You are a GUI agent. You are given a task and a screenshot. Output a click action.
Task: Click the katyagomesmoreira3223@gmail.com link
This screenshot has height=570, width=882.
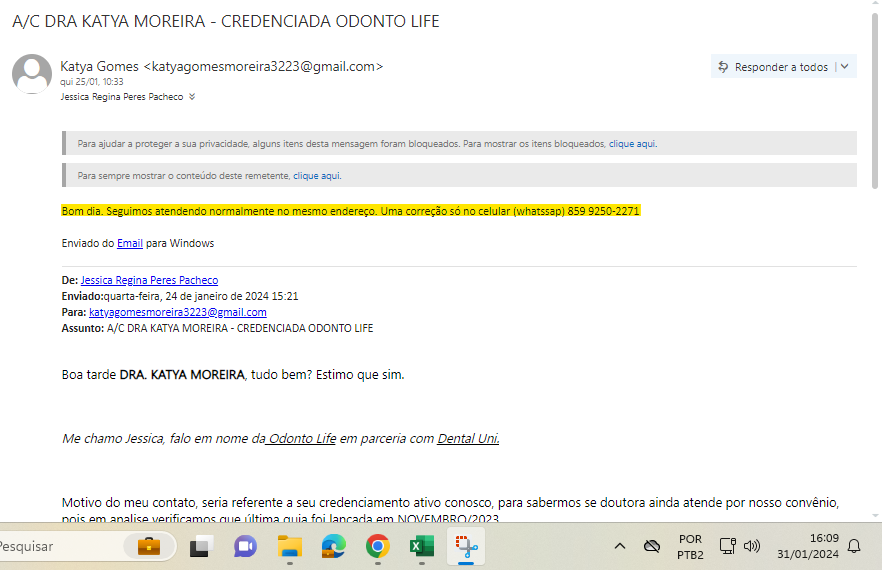(178, 312)
